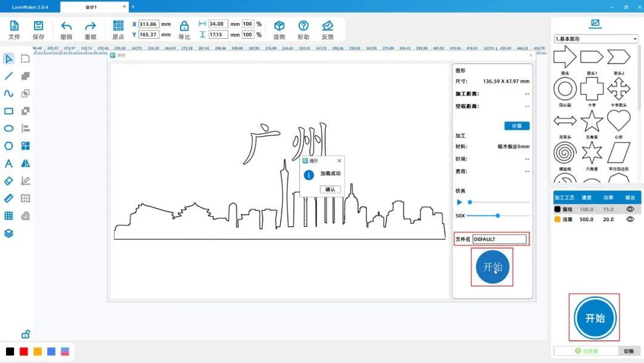Image resolution: width=644 pixels, height=363 pixels.
Task: Click the 材料 椴木板@3mm material selector
Action: tap(513, 146)
